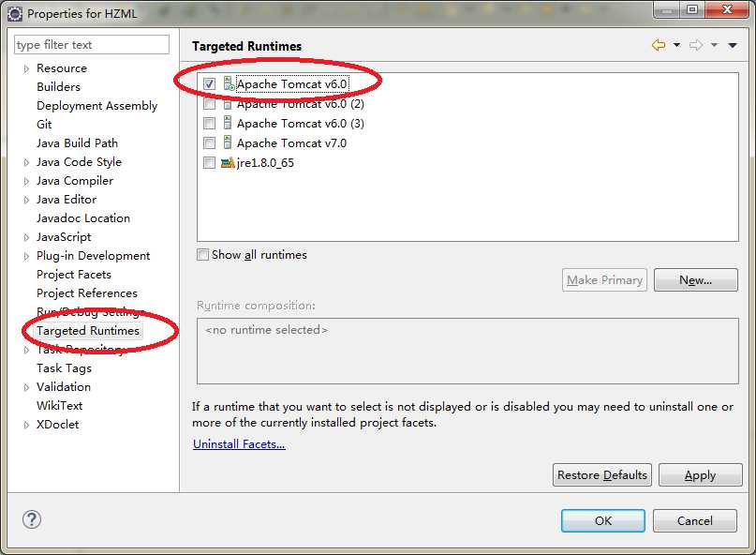Click the Properties window gear icon
Screen dimensions: 756x555
click(15, 14)
